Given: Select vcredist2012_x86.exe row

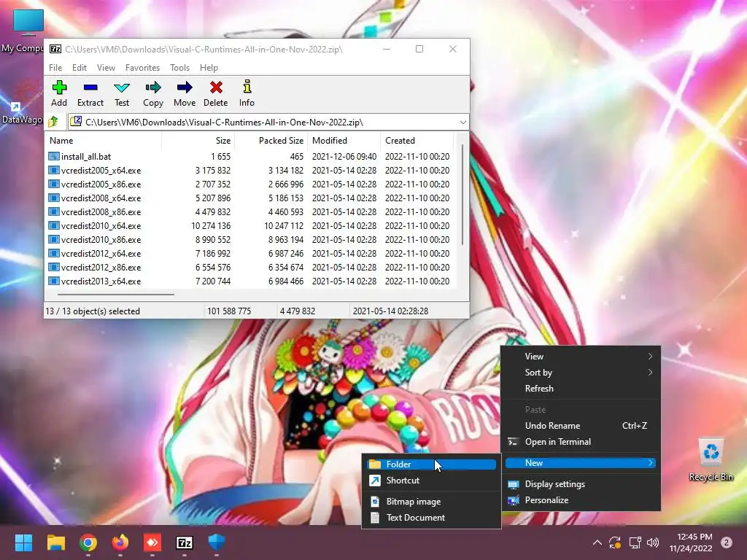Looking at the screenshot, I should point(249,267).
